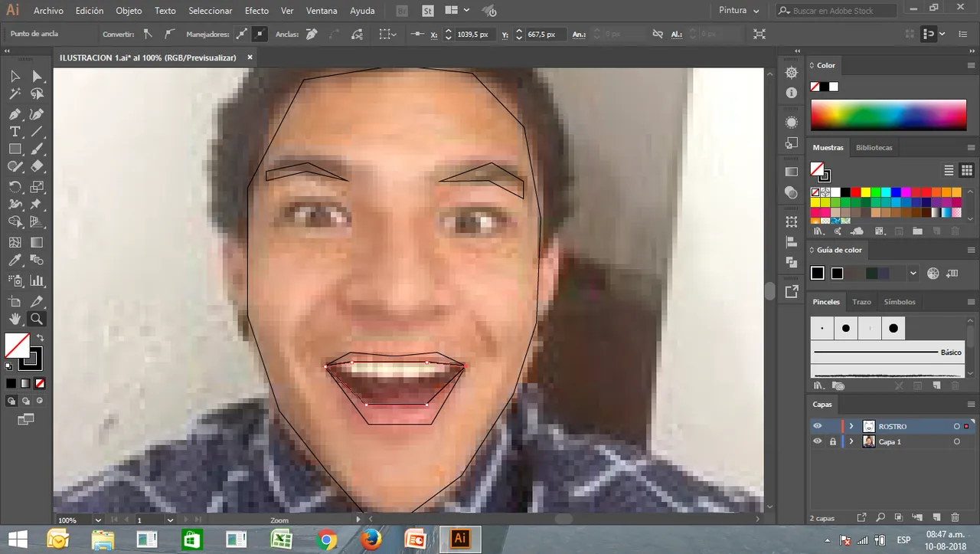Screen dimensions: 980x554
Task: Switch to the Bibliotecas tab
Action: [x=874, y=147]
